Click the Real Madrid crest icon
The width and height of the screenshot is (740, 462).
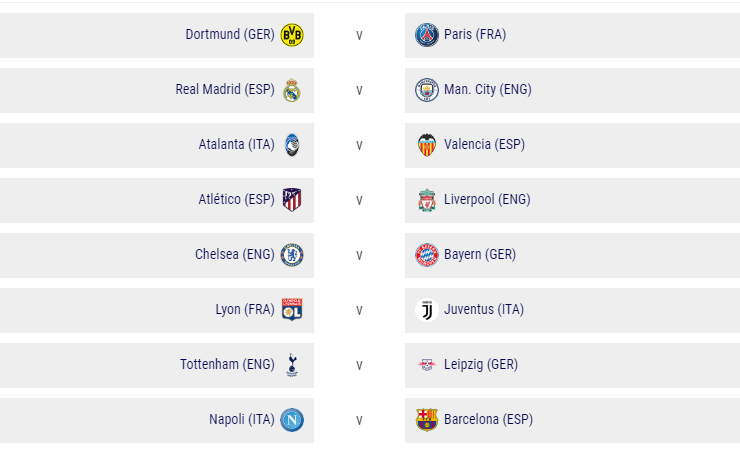[292, 90]
